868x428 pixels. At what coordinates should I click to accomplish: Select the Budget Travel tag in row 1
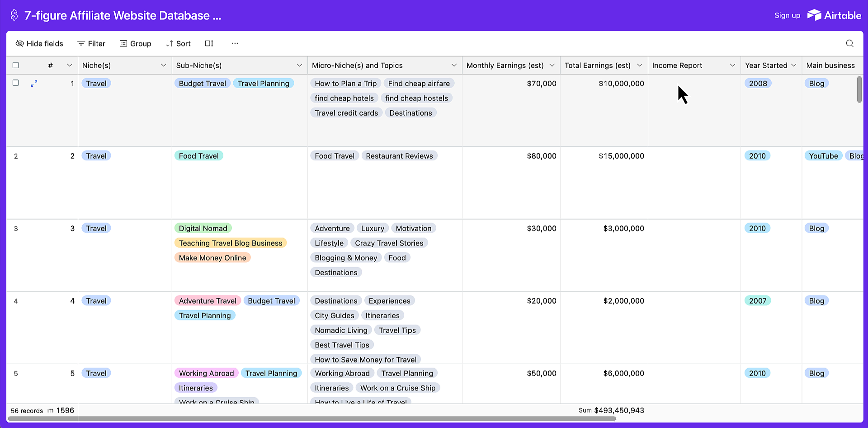point(203,83)
